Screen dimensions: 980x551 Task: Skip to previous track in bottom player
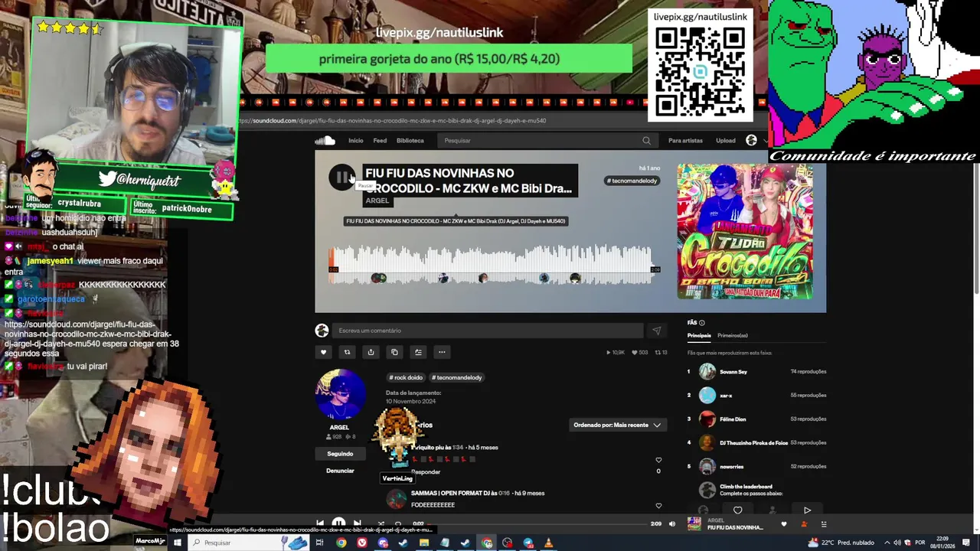[x=320, y=523]
